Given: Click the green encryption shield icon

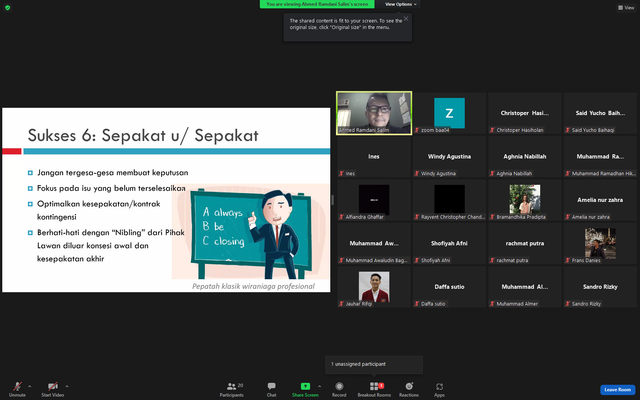Looking at the screenshot, I should 7,7.
